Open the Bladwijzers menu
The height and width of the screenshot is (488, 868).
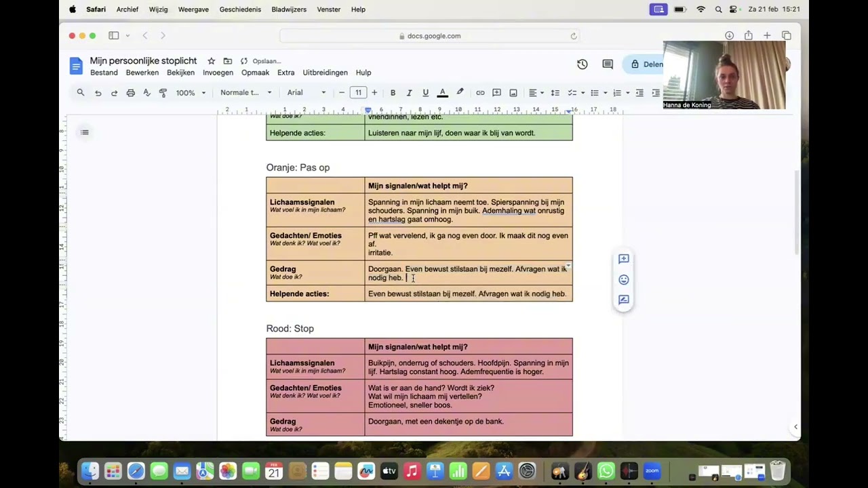(x=289, y=9)
